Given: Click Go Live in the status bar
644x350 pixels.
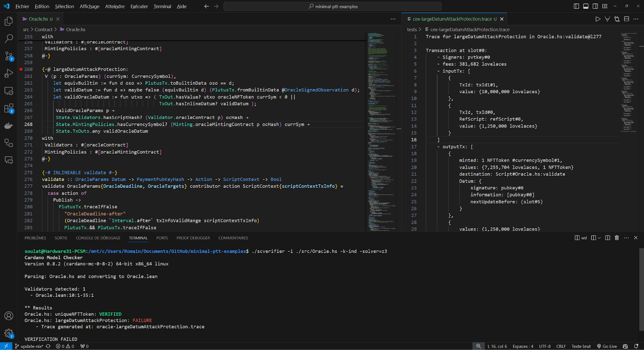Looking at the screenshot, I should click(607, 346).
